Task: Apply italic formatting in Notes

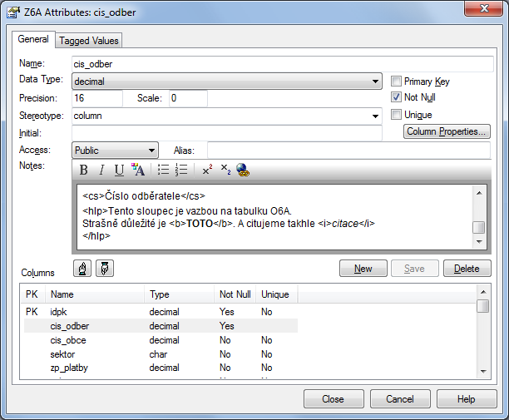Action: point(101,170)
